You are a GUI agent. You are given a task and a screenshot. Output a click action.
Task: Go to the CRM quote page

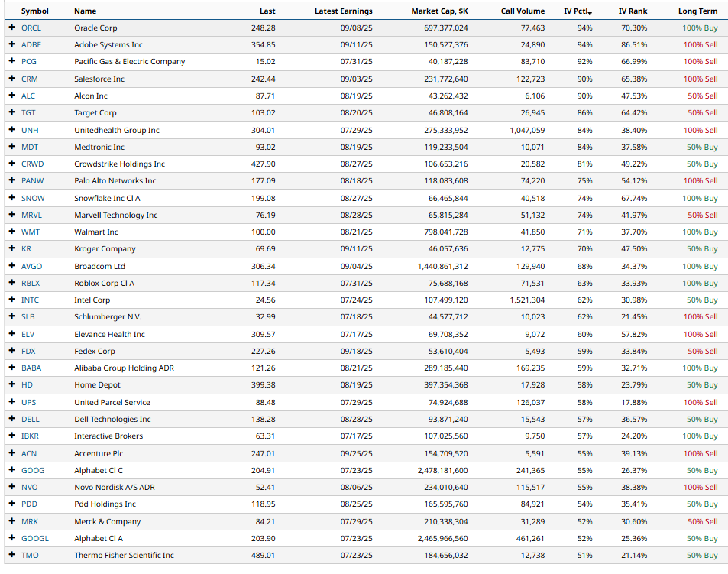(x=30, y=79)
